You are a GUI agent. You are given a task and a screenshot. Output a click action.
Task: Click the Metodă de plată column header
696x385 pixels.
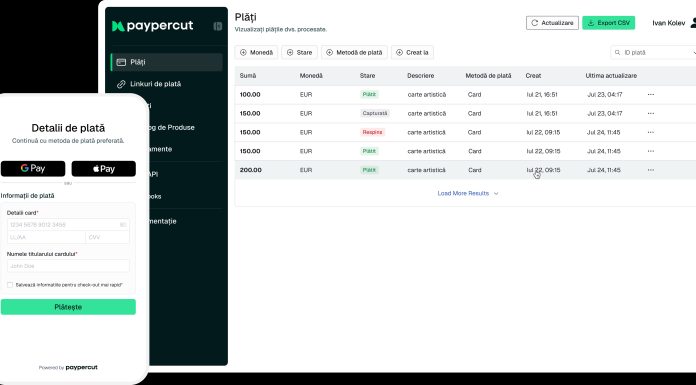click(x=488, y=76)
